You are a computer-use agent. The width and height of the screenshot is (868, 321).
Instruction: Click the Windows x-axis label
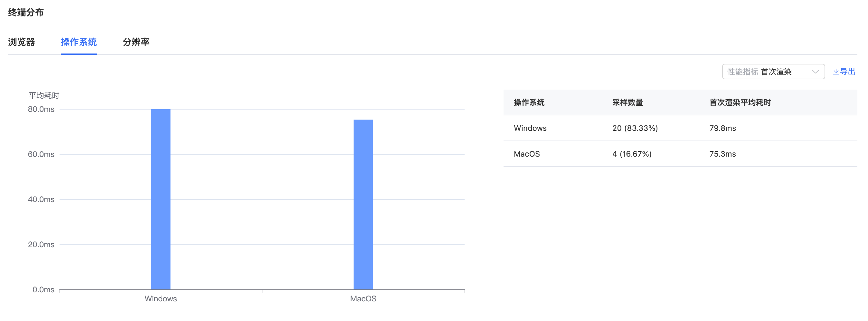pos(161,298)
